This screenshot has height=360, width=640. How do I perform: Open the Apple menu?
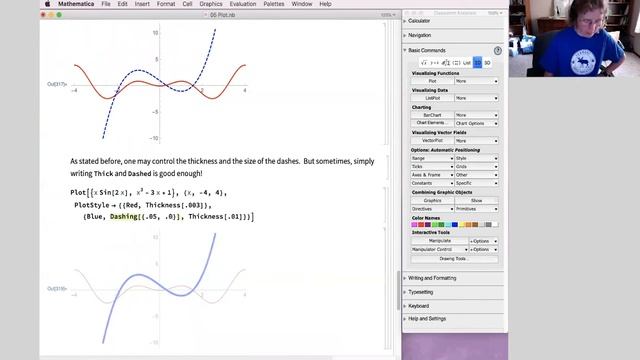pyautogui.click(x=47, y=4)
